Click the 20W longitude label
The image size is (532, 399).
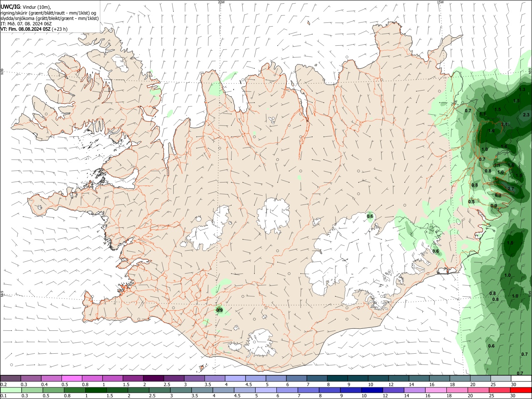[x=221, y=2]
